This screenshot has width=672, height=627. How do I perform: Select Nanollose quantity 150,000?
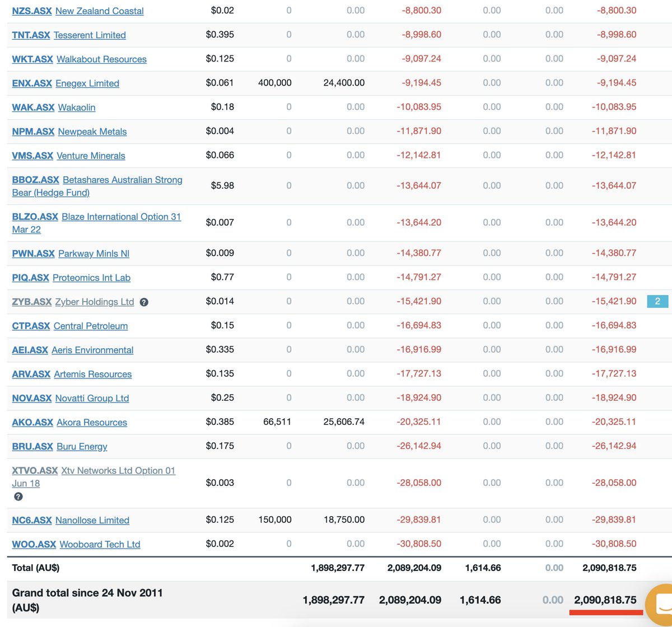pyautogui.click(x=275, y=520)
